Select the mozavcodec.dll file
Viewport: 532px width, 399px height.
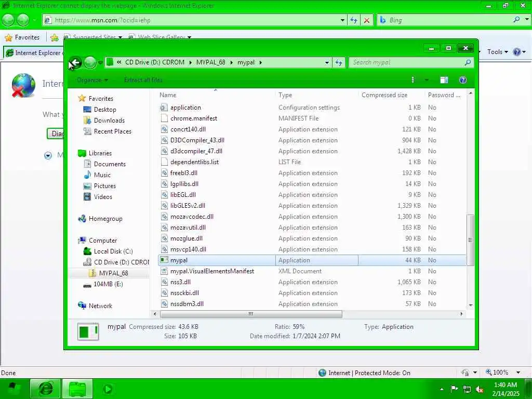[192, 217]
